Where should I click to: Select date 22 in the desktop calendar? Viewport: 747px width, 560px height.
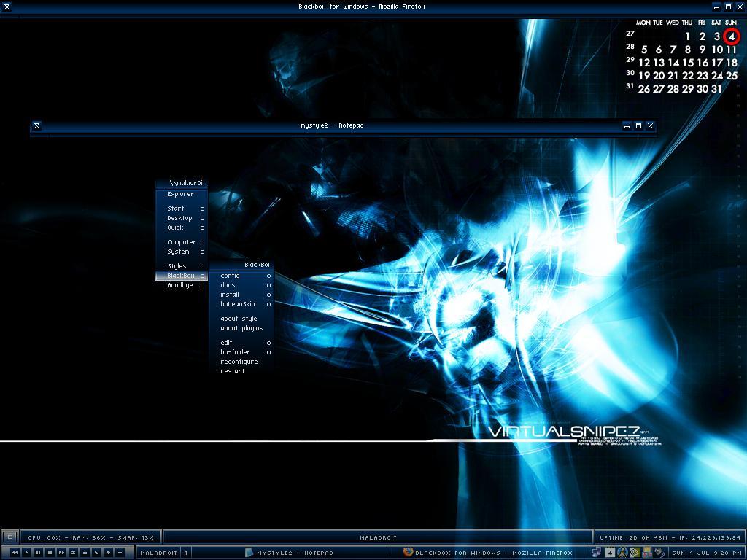pos(687,76)
